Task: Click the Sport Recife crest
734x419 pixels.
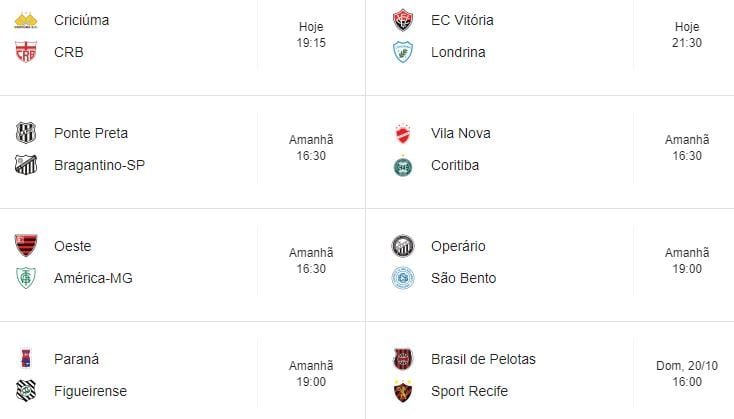Action: tap(403, 391)
